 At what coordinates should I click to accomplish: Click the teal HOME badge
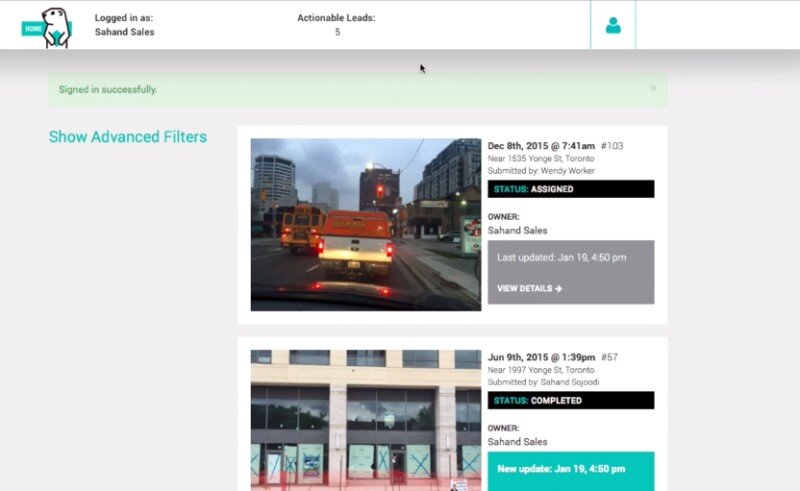[x=32, y=29]
